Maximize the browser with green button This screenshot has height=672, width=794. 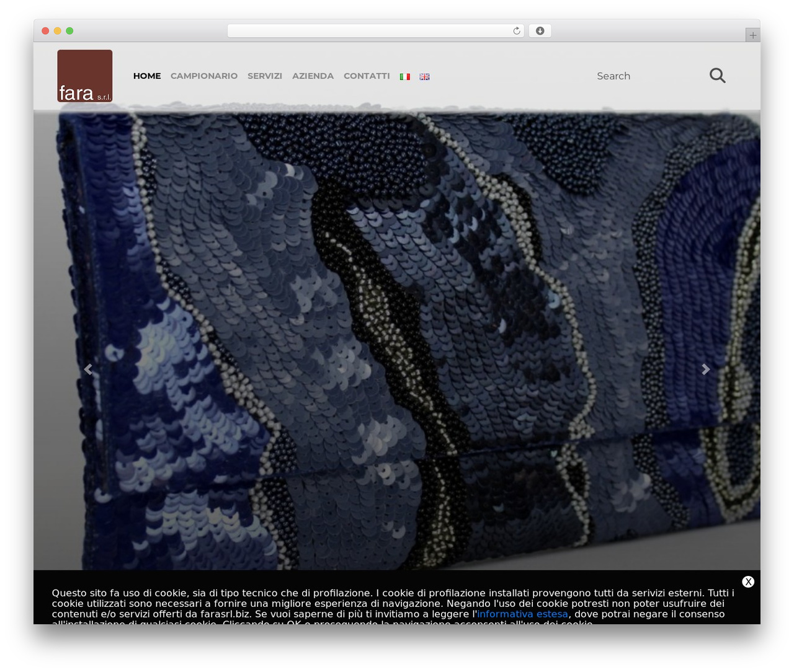point(69,31)
